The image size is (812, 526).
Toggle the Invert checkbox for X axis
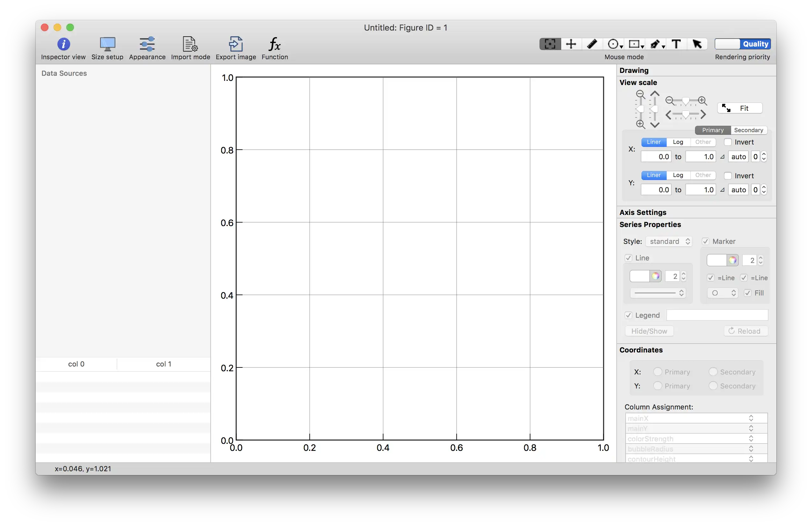727,141
